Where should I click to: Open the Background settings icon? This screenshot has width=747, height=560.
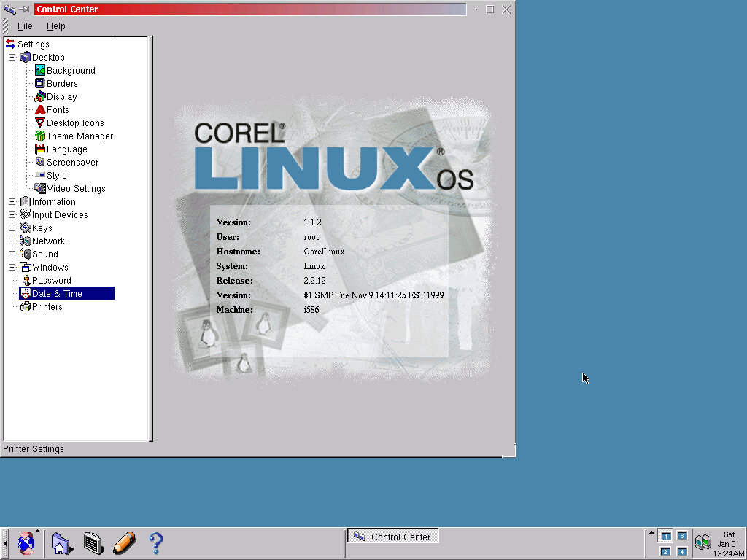(x=40, y=71)
